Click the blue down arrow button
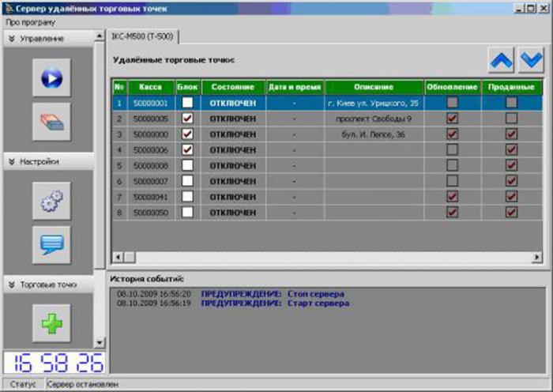This screenshot has width=553, height=392. pos(531,59)
